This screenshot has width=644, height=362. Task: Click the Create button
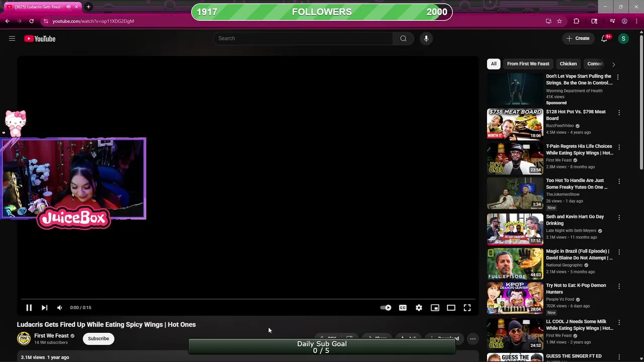(578, 39)
